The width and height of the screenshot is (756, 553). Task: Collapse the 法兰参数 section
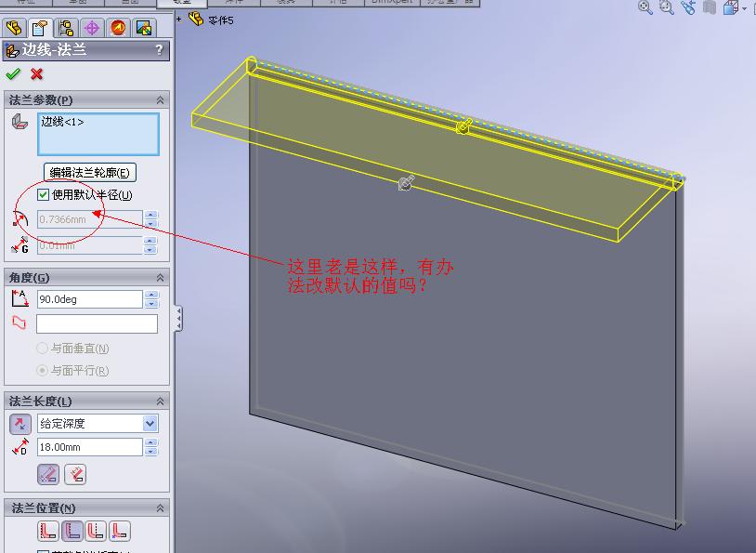160,99
